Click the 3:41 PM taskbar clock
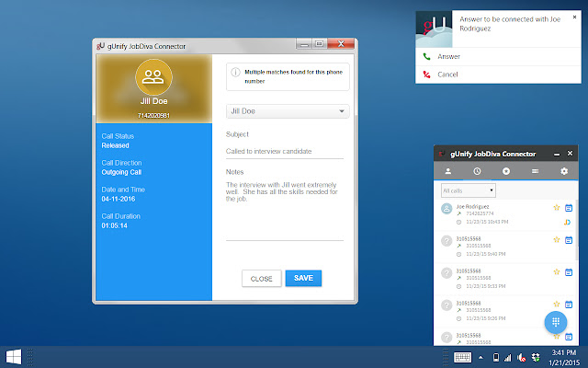Screen dimensions: 588x368 click(563, 352)
